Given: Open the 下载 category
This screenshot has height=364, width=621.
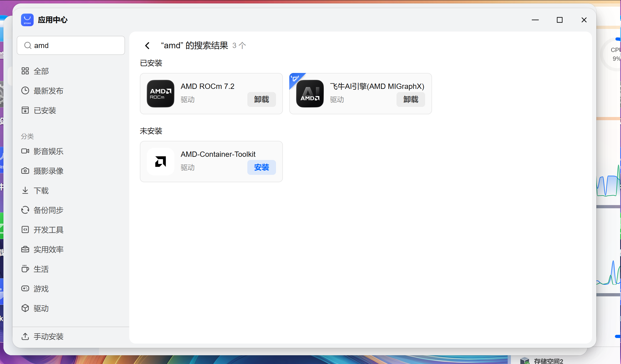Looking at the screenshot, I should 41,190.
